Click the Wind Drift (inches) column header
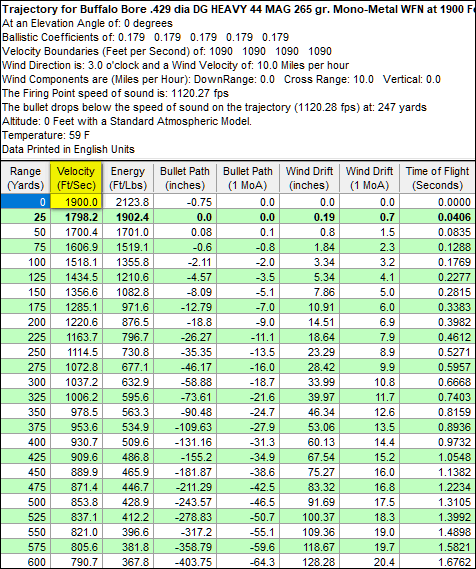This screenshot has height=569, width=476. tap(309, 178)
